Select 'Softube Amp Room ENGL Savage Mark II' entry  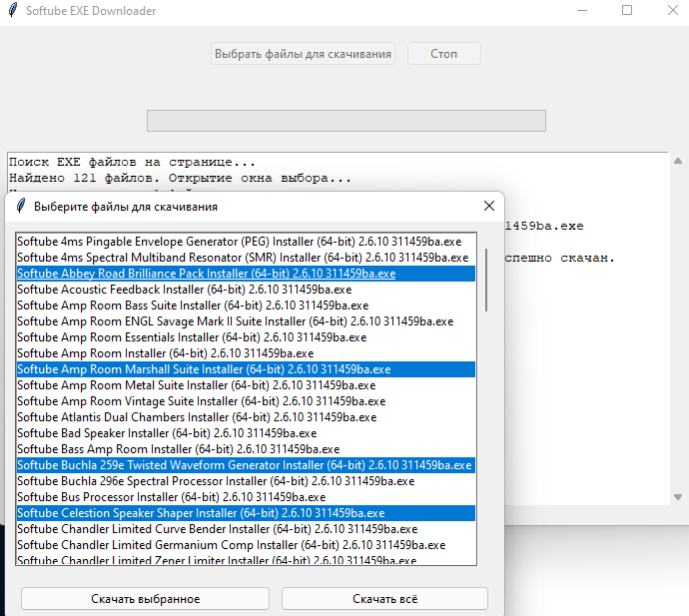click(x=246, y=321)
